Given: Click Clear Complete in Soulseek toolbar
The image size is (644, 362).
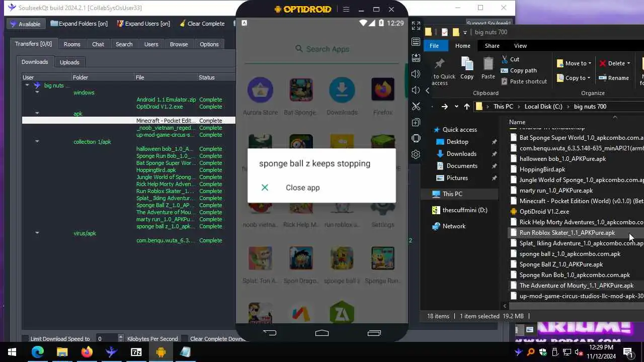Looking at the screenshot, I should pyautogui.click(x=201, y=24).
